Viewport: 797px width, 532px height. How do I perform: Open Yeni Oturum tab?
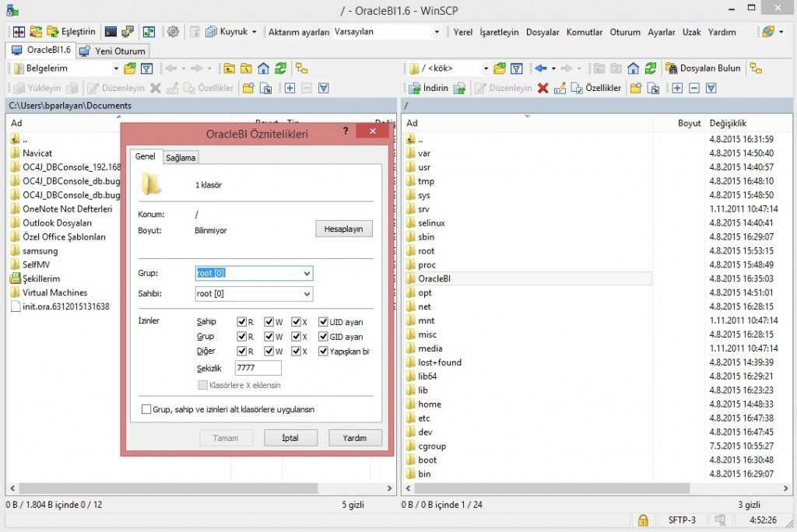114,51
